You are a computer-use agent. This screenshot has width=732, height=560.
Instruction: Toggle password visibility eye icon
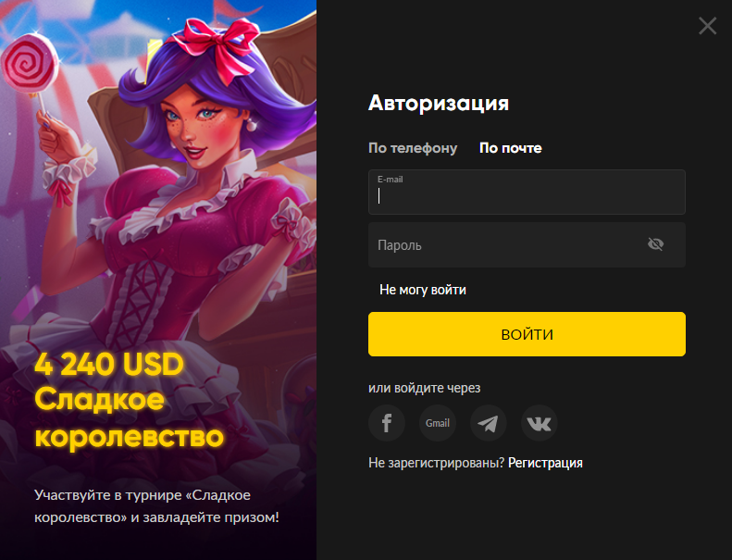click(655, 244)
